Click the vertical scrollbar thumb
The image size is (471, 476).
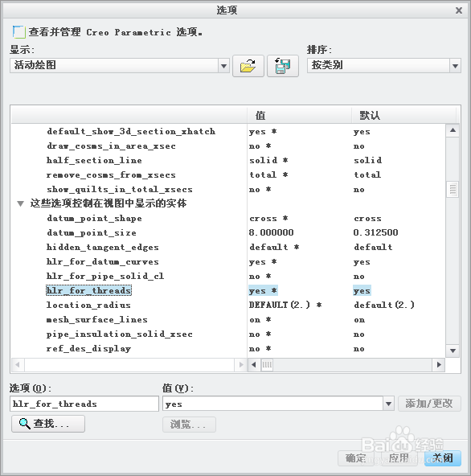coord(453,189)
